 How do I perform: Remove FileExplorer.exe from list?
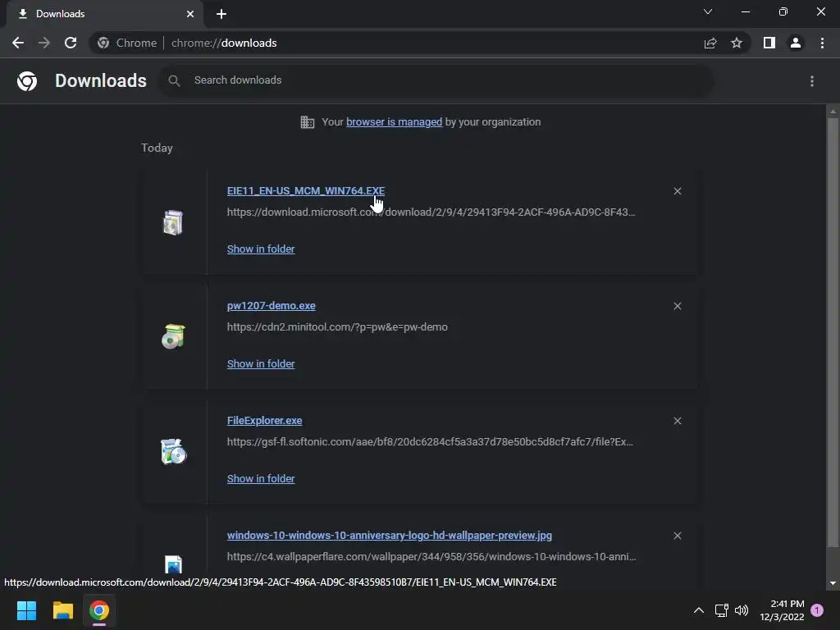click(677, 421)
